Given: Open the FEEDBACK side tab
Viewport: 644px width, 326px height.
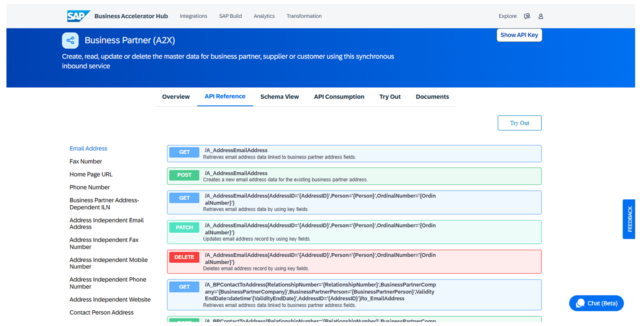Looking at the screenshot, I should [x=629, y=219].
